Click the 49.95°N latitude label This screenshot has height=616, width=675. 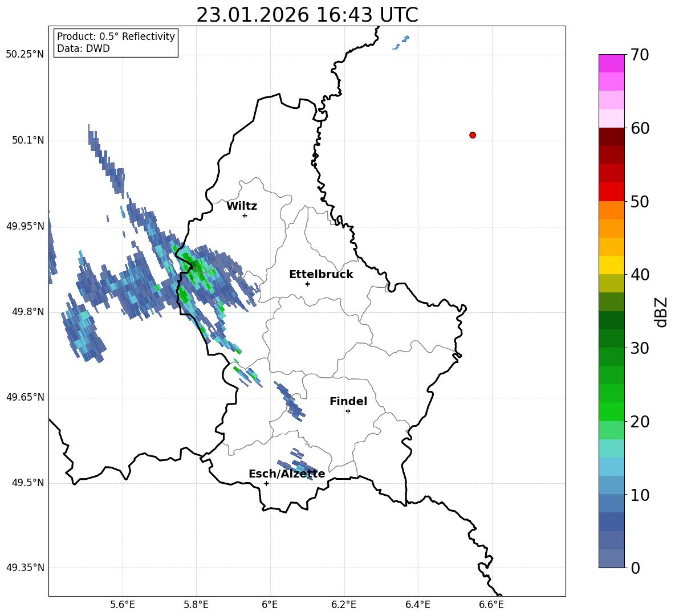point(25,226)
